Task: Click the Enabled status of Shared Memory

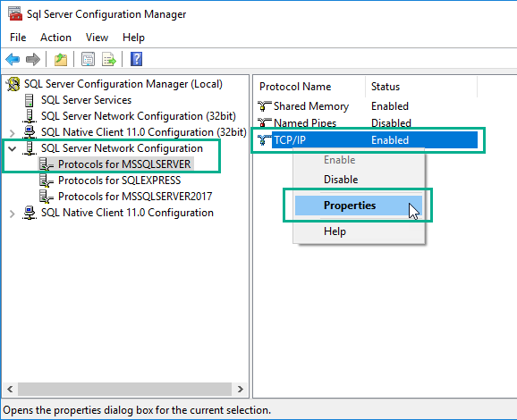Action: [390, 106]
